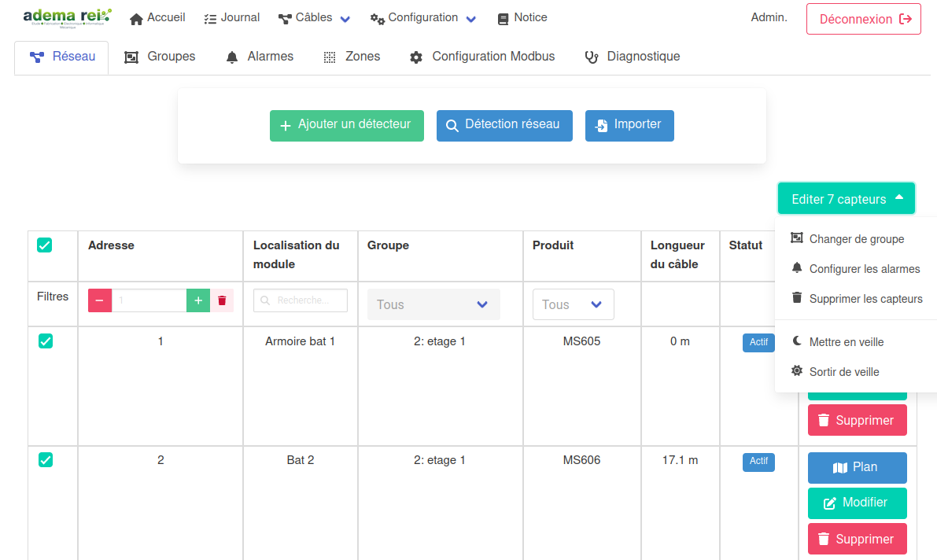
Task: Uncheck the checkbox on detector address 1 row
Action: pyautogui.click(x=45, y=341)
